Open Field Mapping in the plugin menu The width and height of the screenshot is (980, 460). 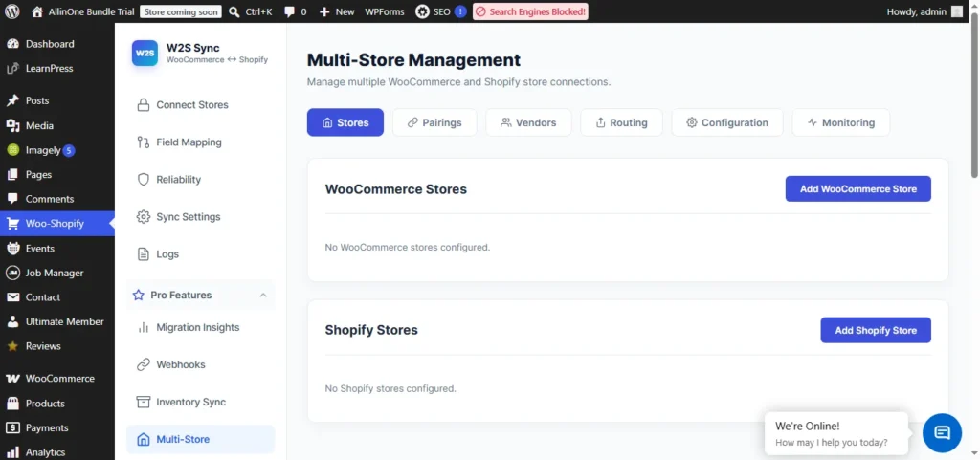[x=201, y=142]
